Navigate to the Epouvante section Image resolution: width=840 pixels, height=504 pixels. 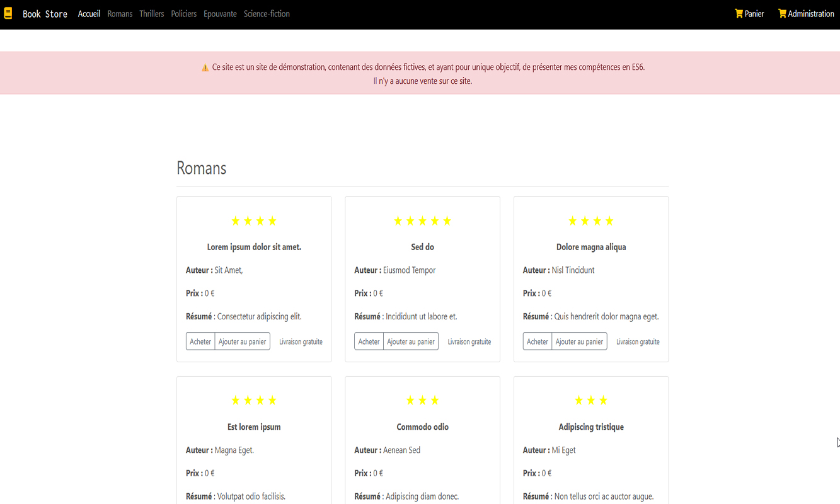click(220, 14)
